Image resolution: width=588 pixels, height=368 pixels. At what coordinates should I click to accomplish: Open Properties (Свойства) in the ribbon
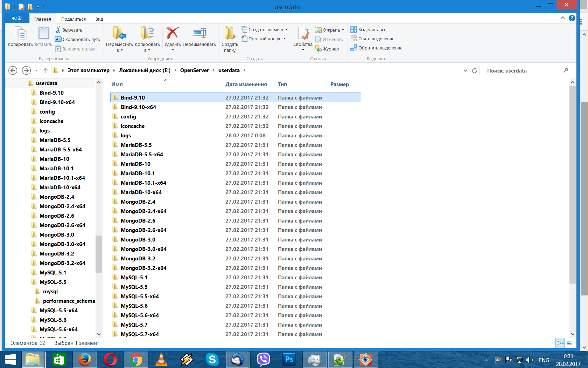point(303,35)
